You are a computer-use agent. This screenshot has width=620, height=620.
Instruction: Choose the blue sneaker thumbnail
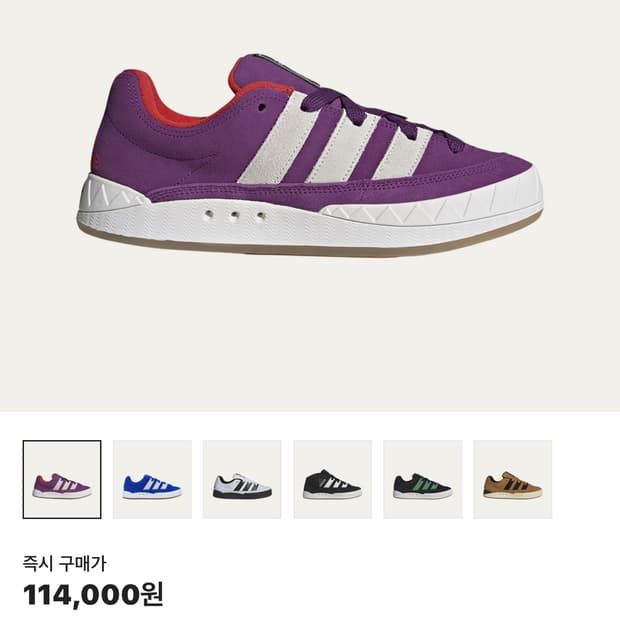tap(152, 479)
